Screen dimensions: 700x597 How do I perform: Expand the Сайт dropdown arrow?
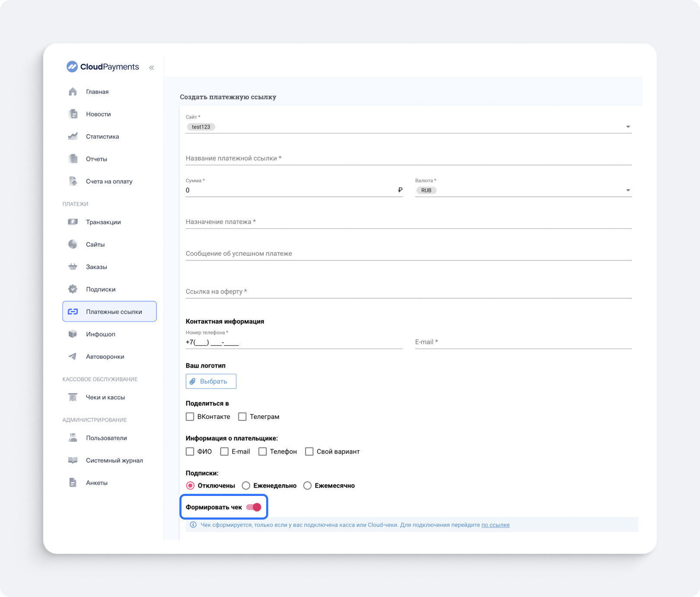click(x=628, y=127)
